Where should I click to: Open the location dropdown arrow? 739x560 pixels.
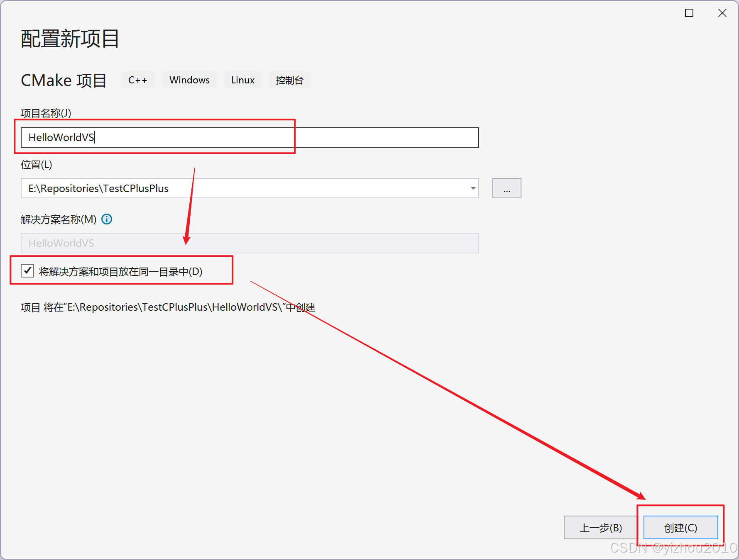point(473,188)
